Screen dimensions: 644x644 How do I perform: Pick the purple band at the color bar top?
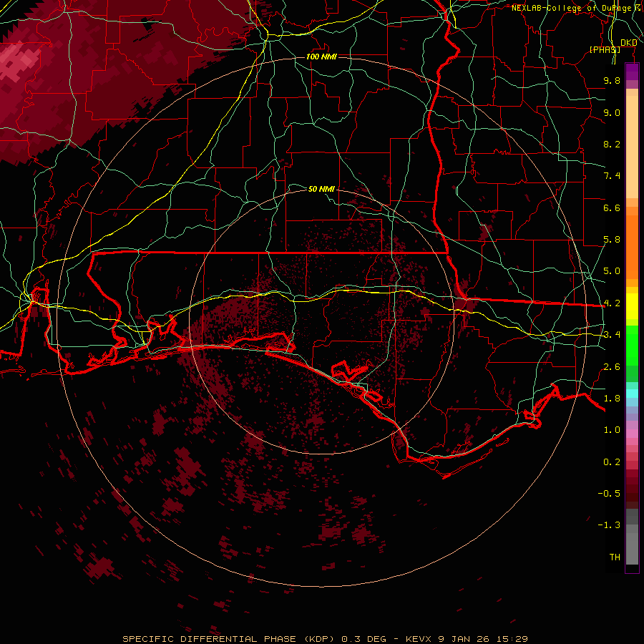tap(632, 72)
